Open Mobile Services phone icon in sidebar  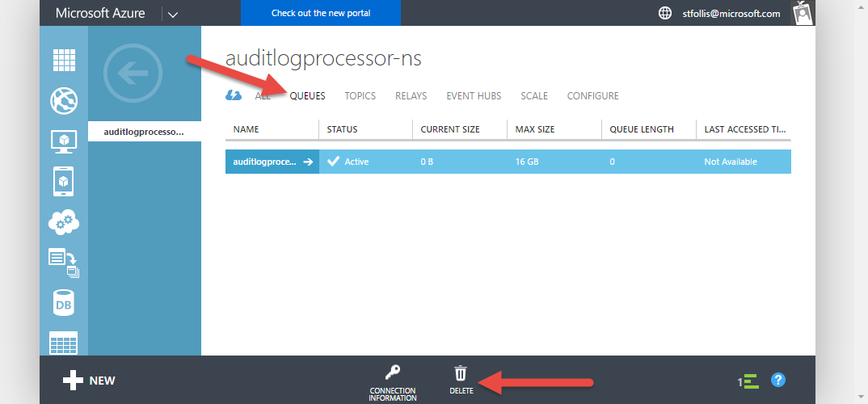64,181
